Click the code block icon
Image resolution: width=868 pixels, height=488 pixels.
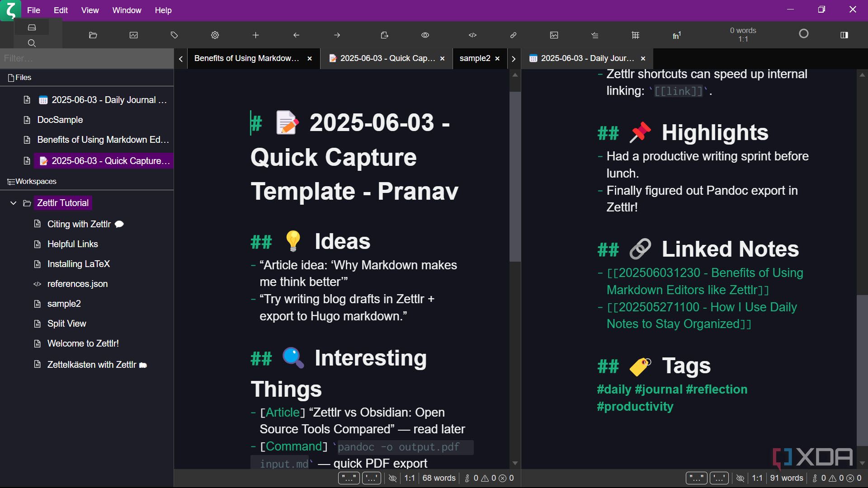click(x=472, y=35)
